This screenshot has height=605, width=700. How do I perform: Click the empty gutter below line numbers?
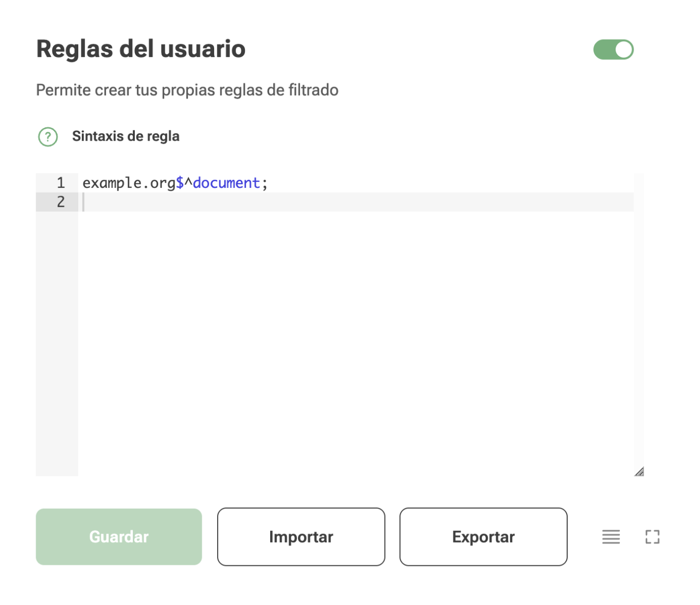click(x=57, y=343)
